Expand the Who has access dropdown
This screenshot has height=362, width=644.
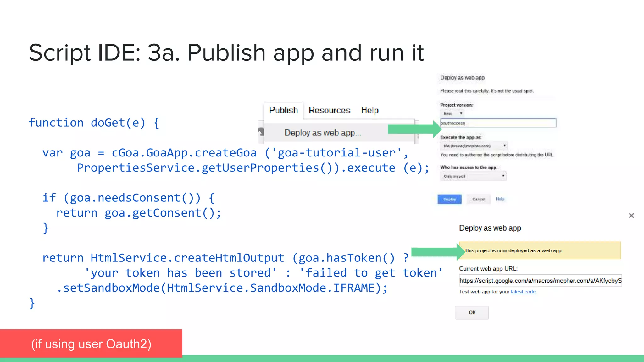click(x=474, y=176)
